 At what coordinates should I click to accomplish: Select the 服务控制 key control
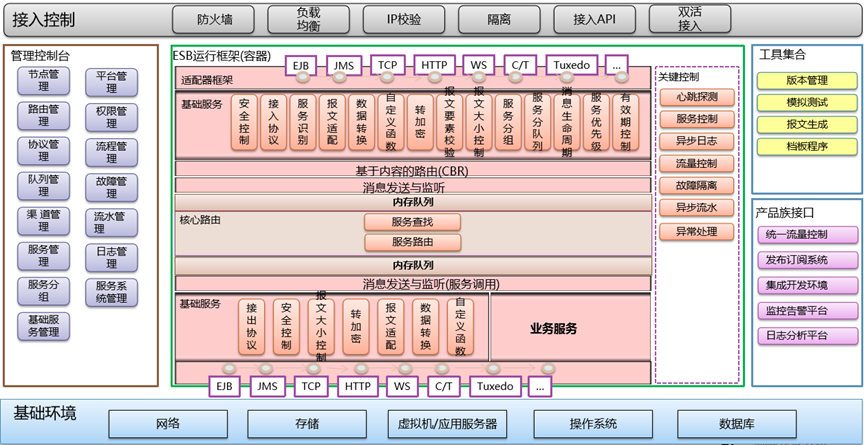click(696, 119)
